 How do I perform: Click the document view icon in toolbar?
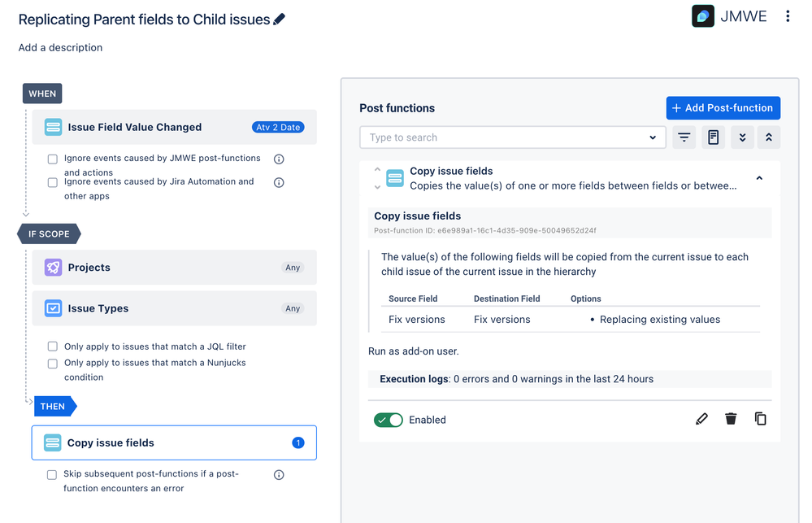713,137
